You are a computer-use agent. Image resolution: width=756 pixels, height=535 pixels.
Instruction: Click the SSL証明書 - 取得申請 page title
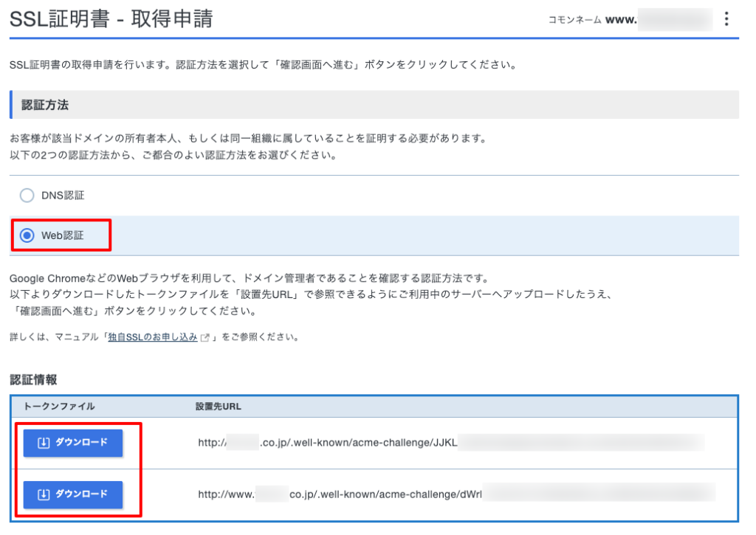[x=111, y=19]
